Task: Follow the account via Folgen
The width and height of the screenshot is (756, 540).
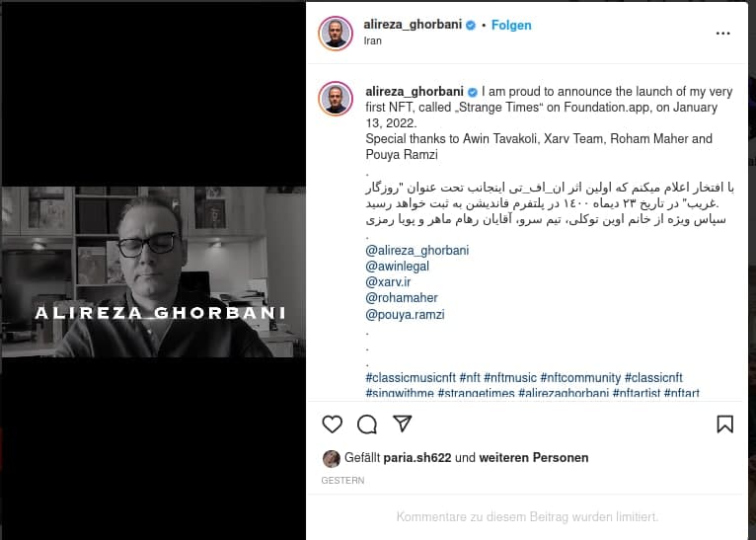Action: pos(511,25)
